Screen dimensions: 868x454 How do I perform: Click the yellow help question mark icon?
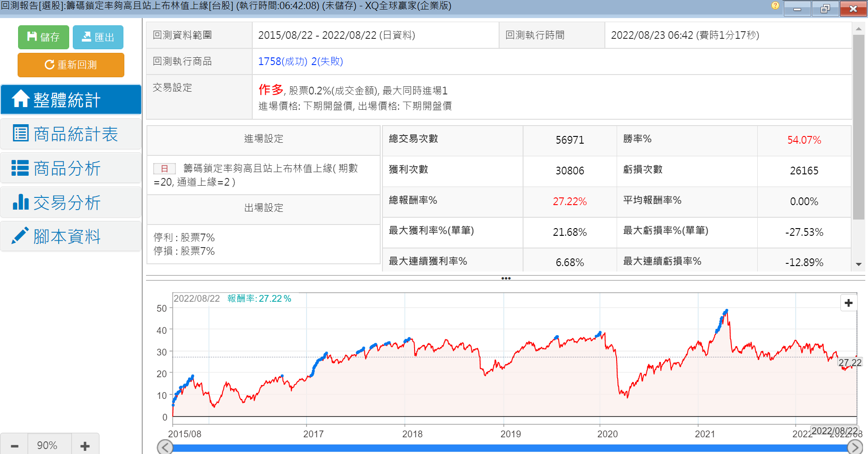point(775,6)
